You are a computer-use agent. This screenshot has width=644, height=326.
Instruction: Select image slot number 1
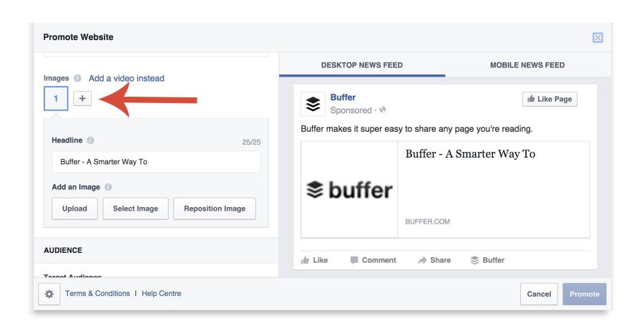[56, 98]
